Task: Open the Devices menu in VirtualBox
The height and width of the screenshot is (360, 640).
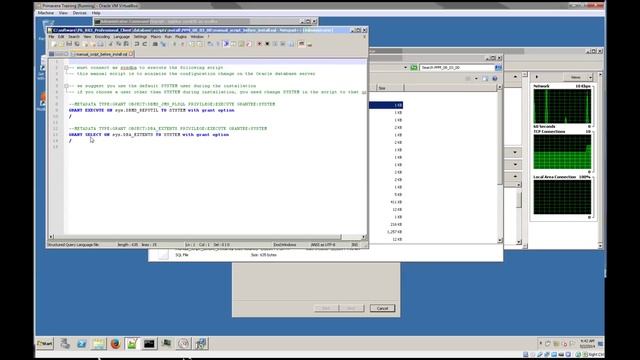Action: [x=80, y=13]
